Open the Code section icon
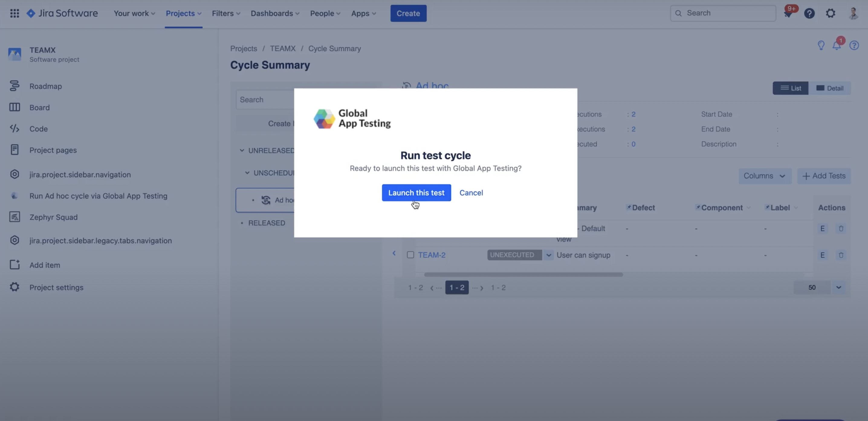Image resolution: width=868 pixels, height=421 pixels. 15,128
